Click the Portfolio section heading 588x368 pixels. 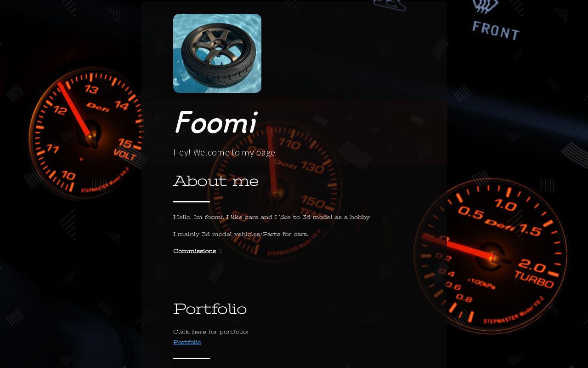pos(210,309)
